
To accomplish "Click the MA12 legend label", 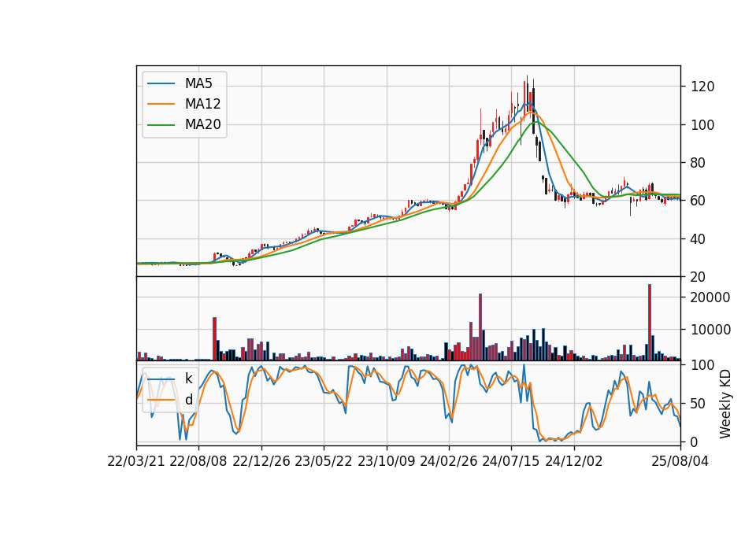I will 202,104.
